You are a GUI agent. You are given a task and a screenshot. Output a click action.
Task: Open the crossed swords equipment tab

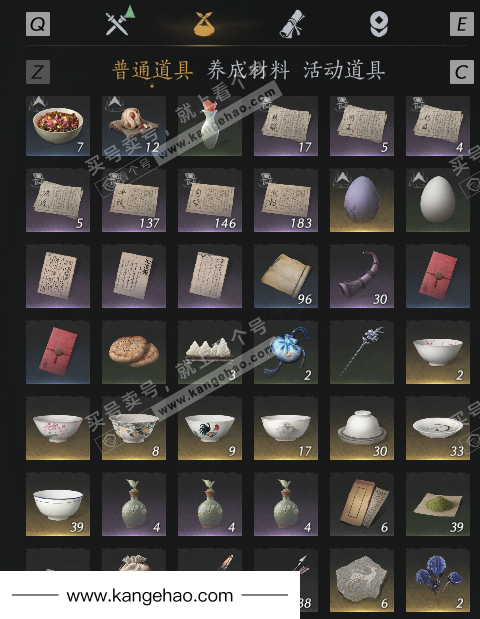click(120, 22)
